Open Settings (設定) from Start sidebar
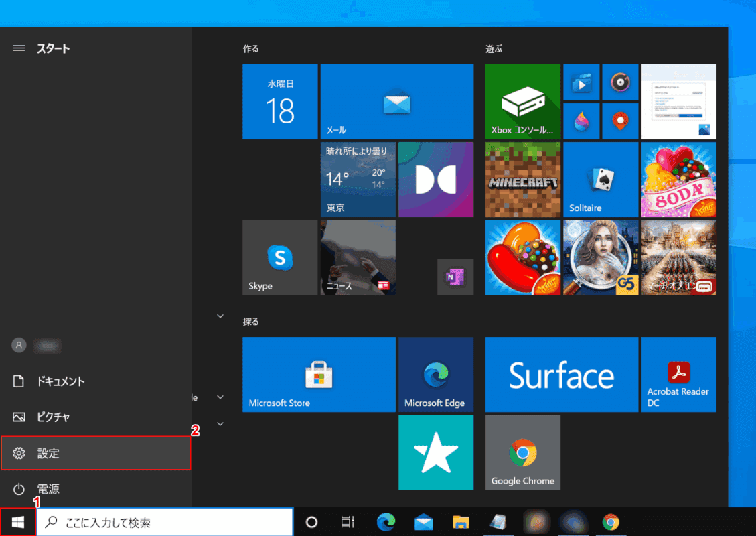756x536 pixels. tap(96, 453)
